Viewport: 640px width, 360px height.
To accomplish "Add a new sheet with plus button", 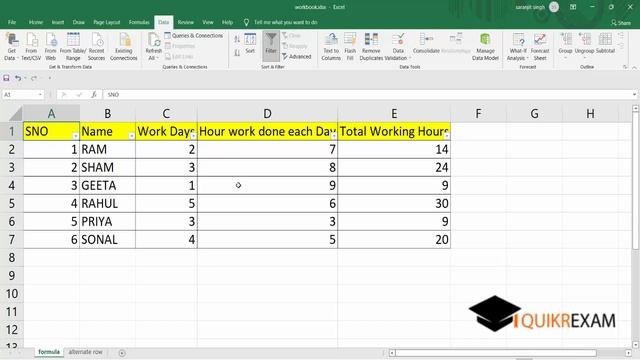I will pos(122,353).
